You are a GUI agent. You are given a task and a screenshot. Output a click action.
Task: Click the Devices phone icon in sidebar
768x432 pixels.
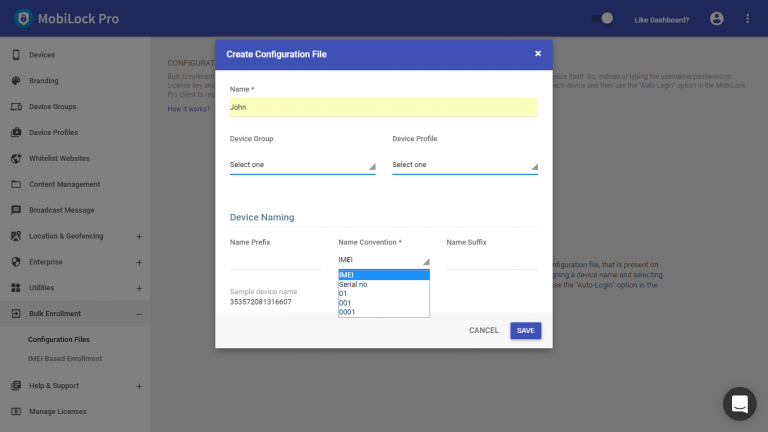point(16,55)
